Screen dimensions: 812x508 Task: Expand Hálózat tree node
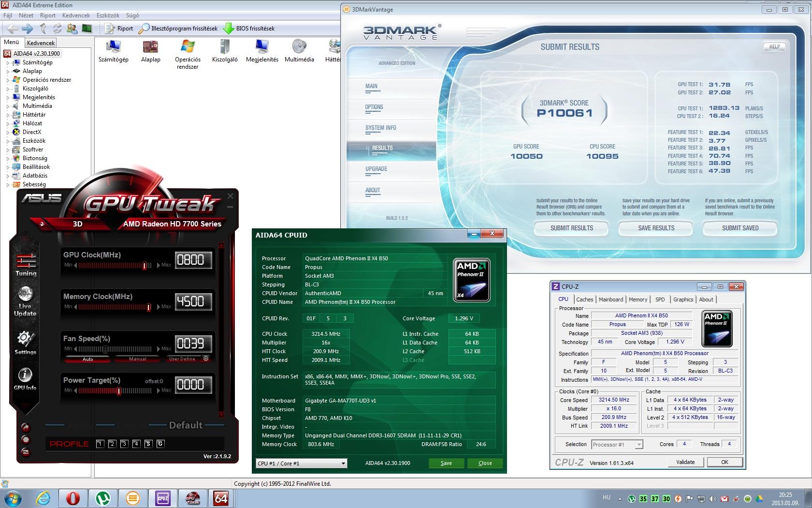click(8, 123)
